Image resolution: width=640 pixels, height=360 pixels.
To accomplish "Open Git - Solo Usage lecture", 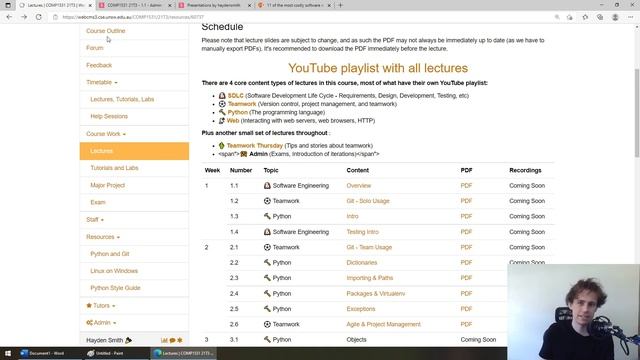I will (x=368, y=201).
